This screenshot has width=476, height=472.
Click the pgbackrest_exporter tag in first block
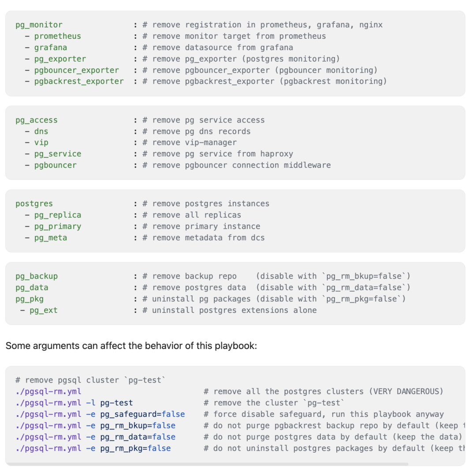tap(79, 82)
